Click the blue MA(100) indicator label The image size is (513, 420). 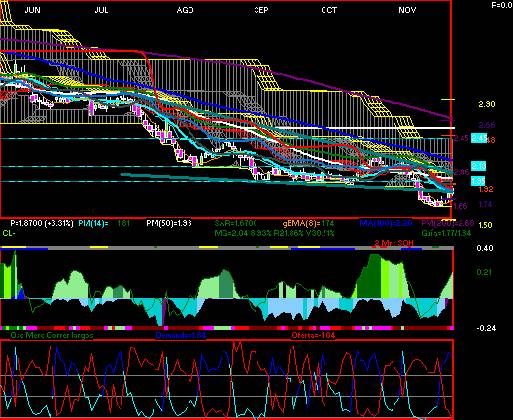tap(386, 223)
